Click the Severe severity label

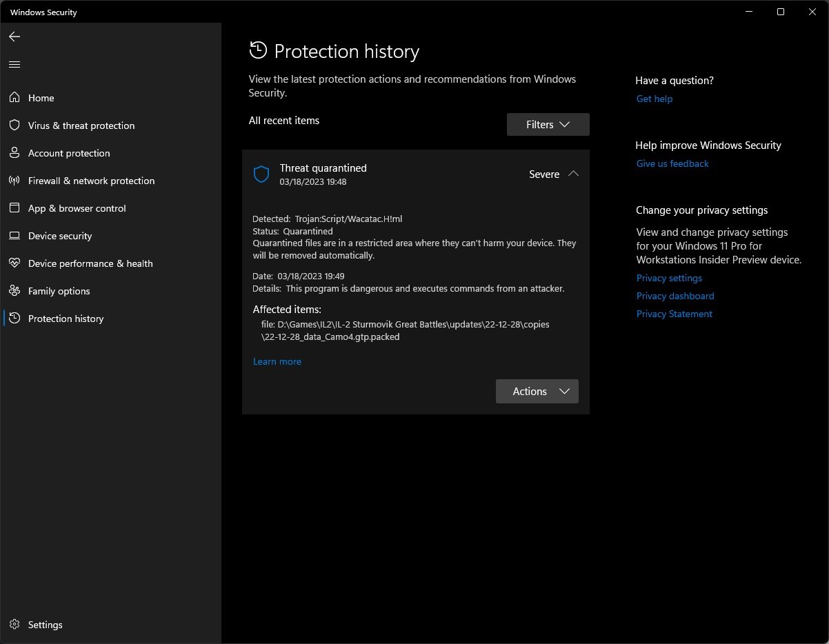click(544, 174)
